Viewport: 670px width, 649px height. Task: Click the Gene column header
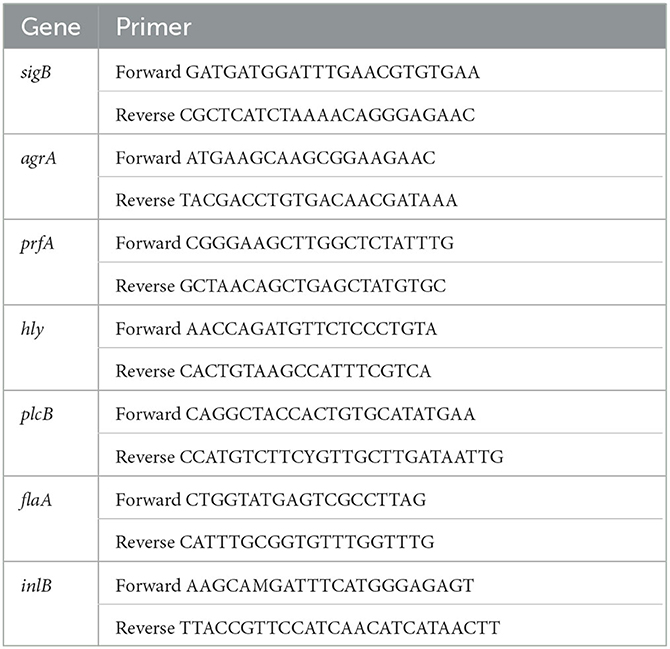pyautogui.click(x=51, y=27)
